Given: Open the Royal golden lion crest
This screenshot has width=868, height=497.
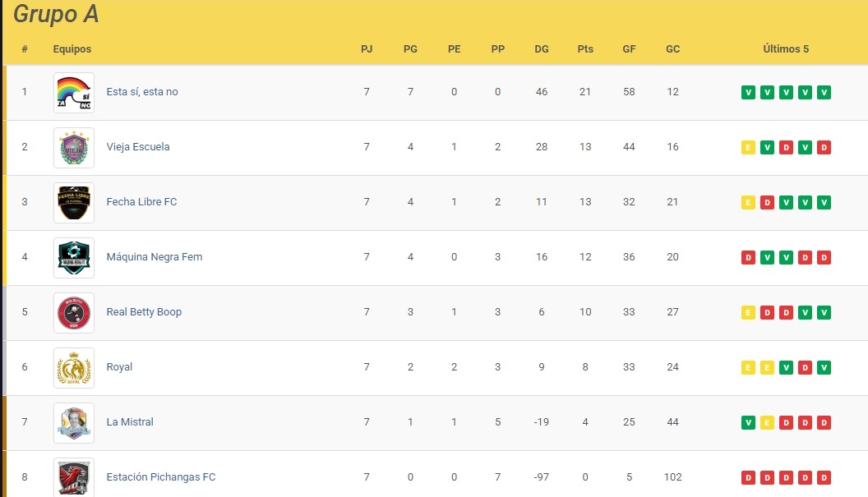Looking at the screenshot, I should coord(74,368).
